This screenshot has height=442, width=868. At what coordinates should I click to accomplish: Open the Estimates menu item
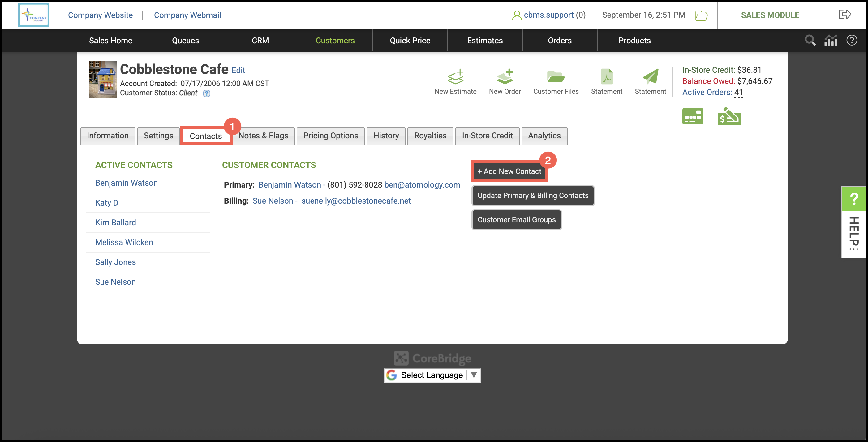484,41
